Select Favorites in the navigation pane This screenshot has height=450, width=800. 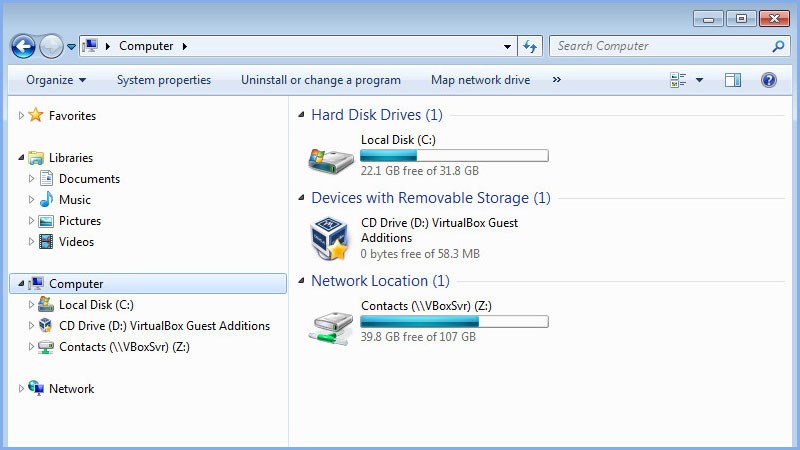(72, 116)
